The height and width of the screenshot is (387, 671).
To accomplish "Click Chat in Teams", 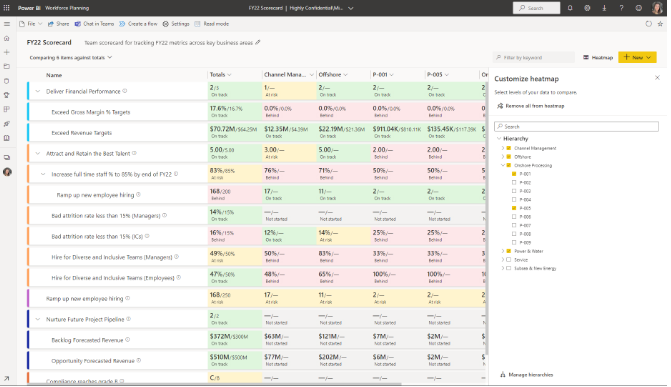I will (95, 24).
